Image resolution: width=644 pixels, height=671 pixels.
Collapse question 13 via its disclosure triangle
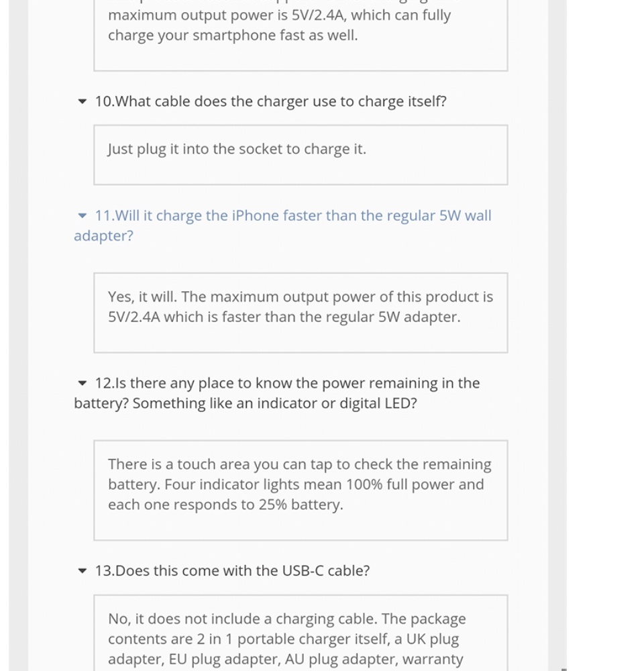pyautogui.click(x=83, y=572)
